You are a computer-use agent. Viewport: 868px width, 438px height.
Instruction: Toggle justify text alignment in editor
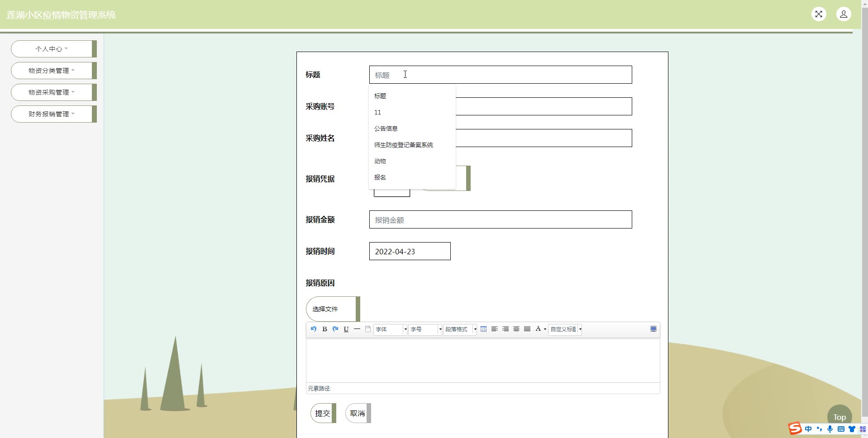point(527,329)
